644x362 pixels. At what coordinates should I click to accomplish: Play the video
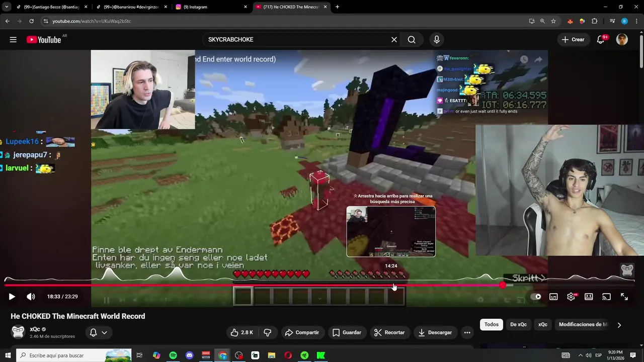point(12,297)
